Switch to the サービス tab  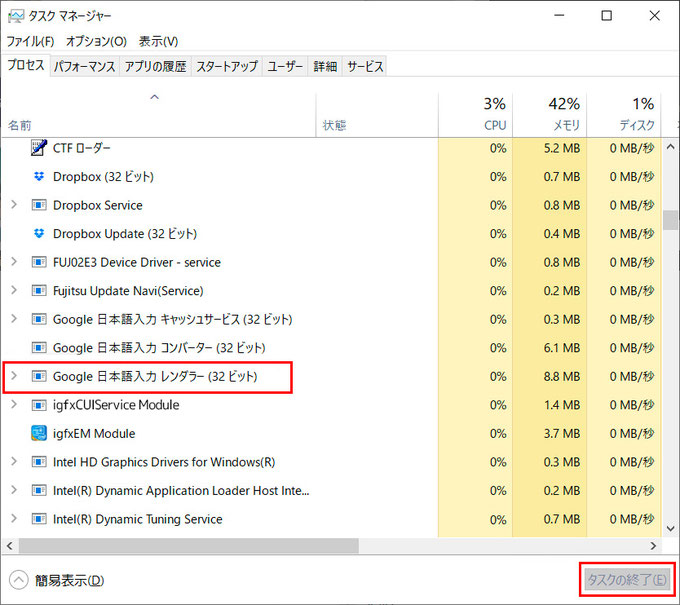tap(365, 66)
